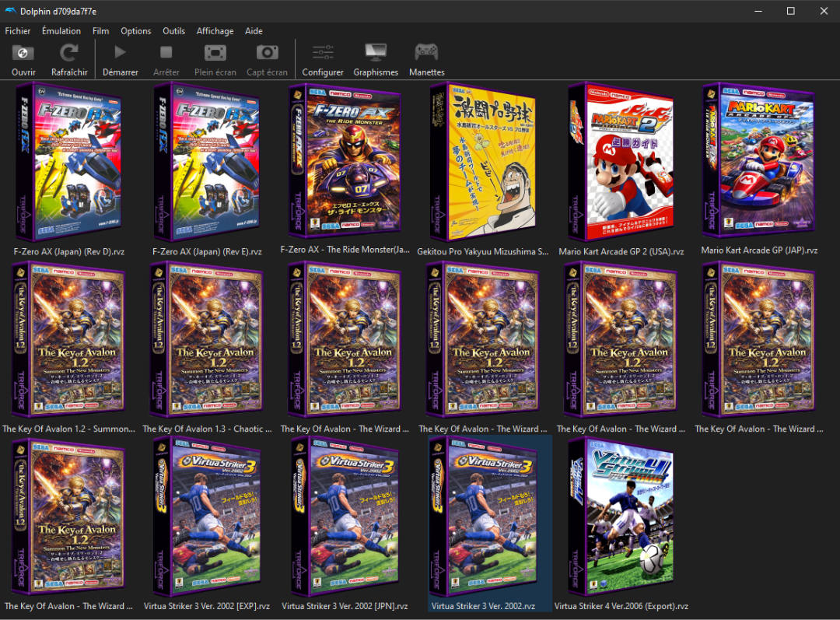Image resolution: width=840 pixels, height=620 pixels.
Task: Click the Ouvrir disc icon
Action: 23,53
